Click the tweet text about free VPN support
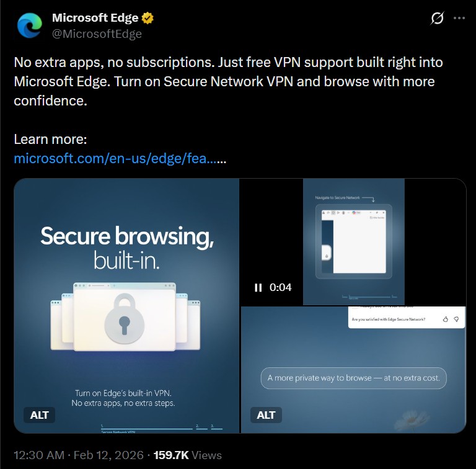This screenshot has height=469, width=476. coord(228,81)
